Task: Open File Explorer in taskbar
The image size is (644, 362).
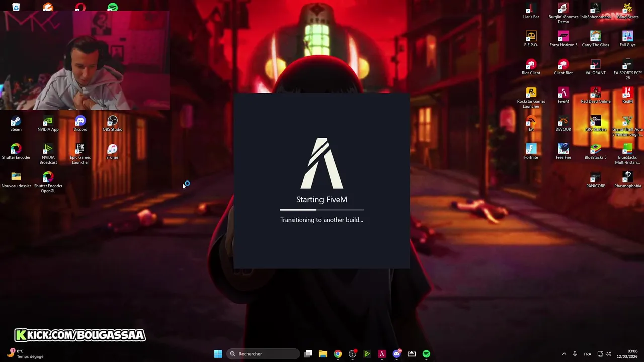Action: pyautogui.click(x=323, y=354)
